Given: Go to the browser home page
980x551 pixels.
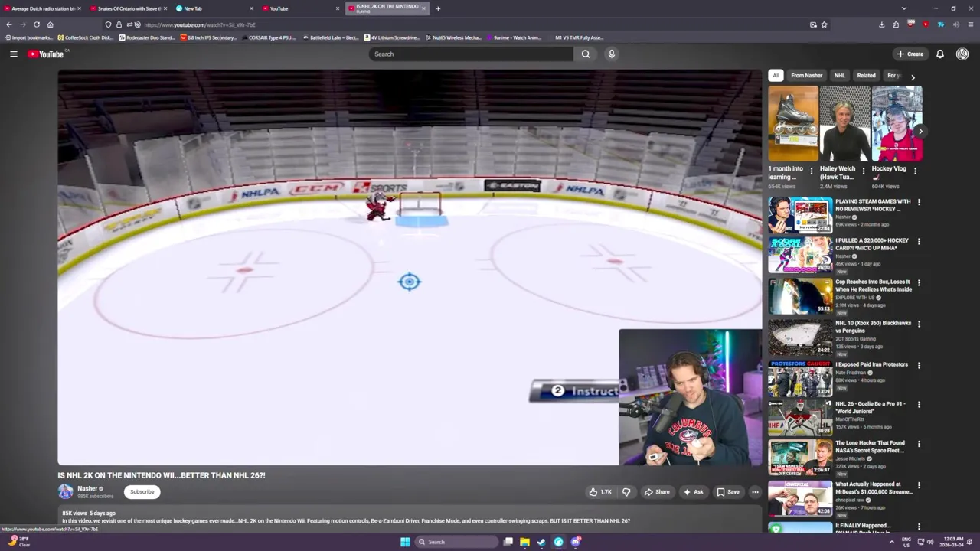Looking at the screenshot, I should point(51,24).
